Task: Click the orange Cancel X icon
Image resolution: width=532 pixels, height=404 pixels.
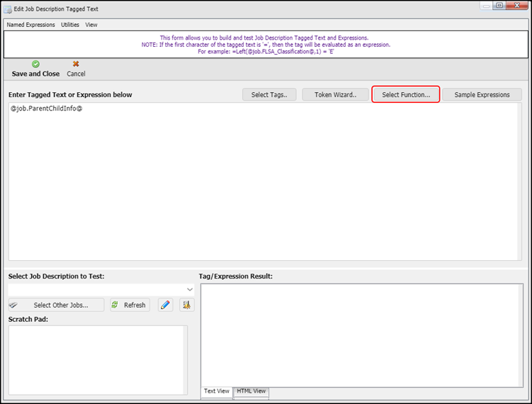Action: 76,64
